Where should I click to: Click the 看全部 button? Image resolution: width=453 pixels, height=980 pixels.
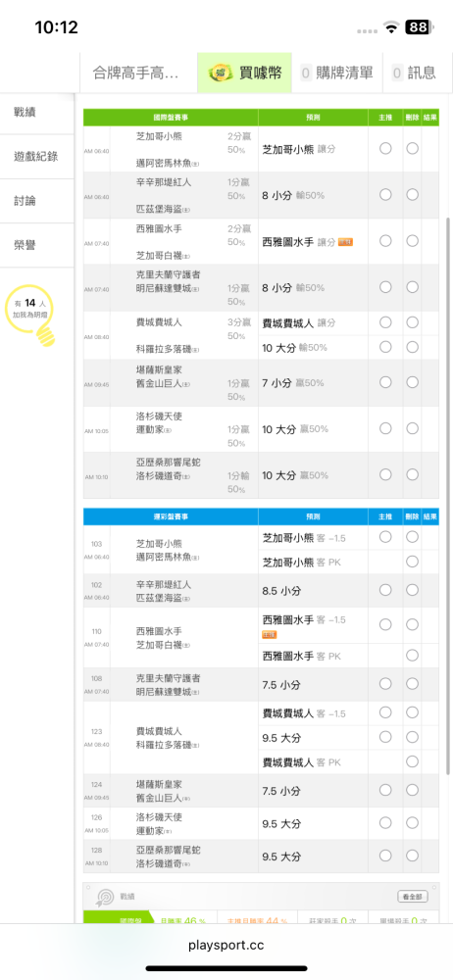[413, 897]
